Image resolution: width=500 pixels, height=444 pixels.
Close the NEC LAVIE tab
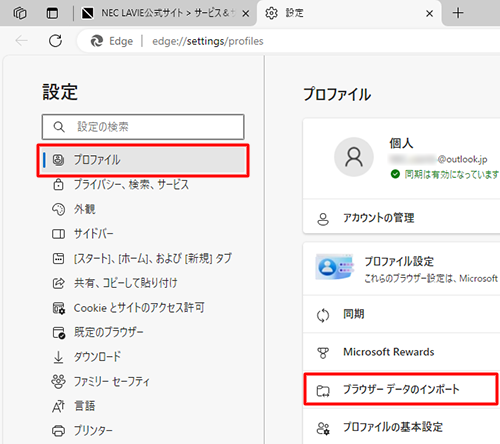point(246,14)
